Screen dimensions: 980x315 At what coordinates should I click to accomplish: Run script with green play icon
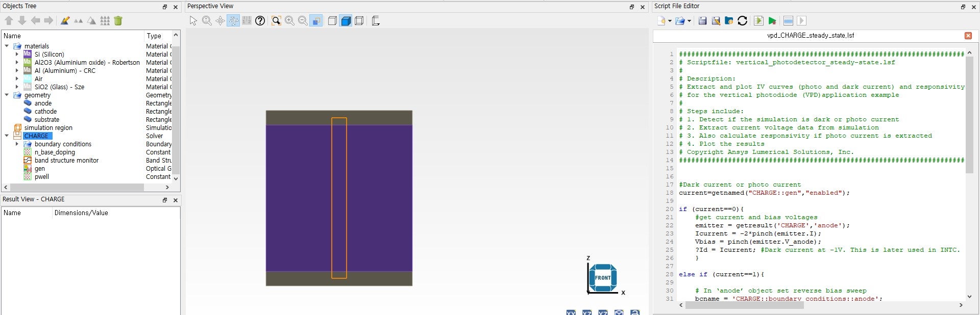[x=772, y=20]
